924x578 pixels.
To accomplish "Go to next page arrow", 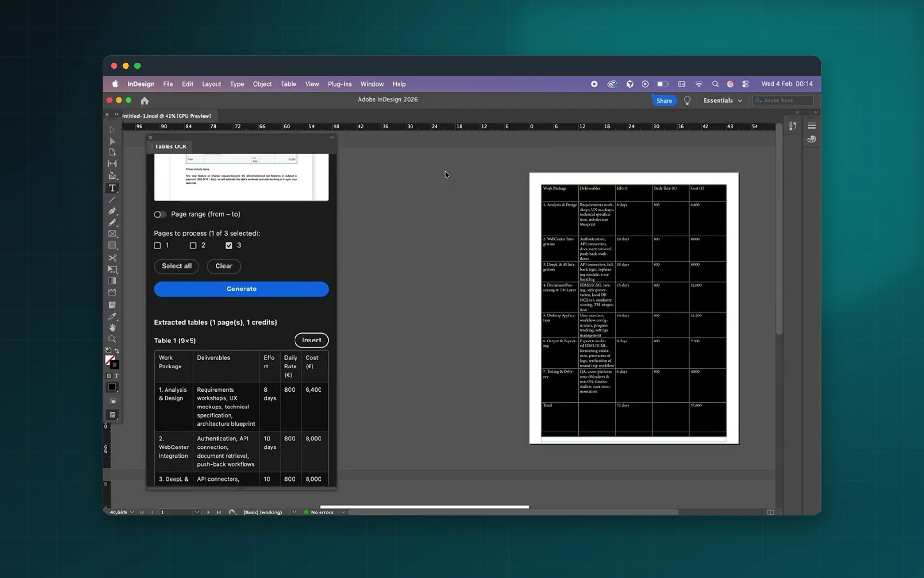I will [208, 512].
